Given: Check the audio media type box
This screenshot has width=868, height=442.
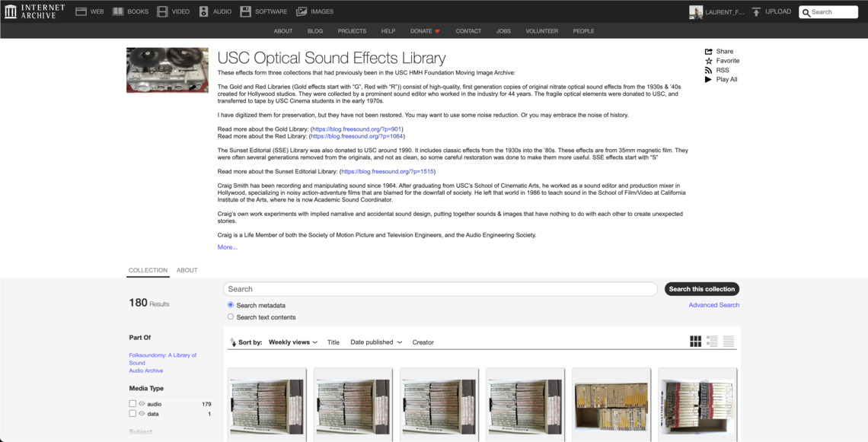Looking at the screenshot, I should 132,404.
